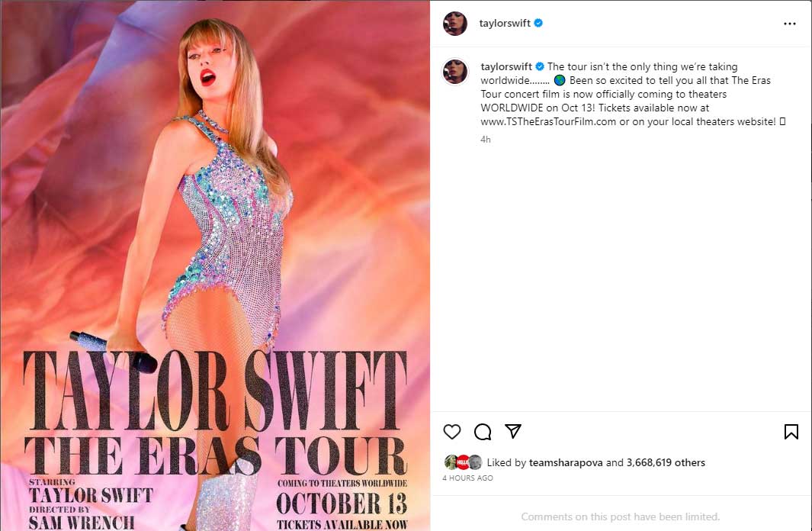Click the globe emoji in the caption
812x531 pixels.
[x=560, y=81]
